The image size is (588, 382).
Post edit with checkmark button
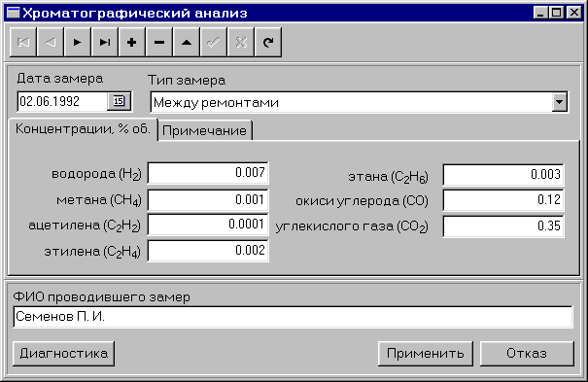[214, 42]
